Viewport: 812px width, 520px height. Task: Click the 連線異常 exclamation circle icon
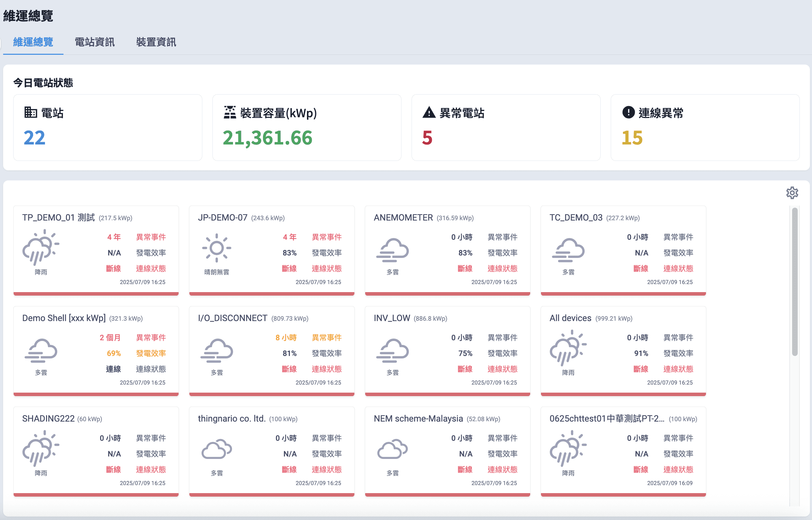coord(628,113)
